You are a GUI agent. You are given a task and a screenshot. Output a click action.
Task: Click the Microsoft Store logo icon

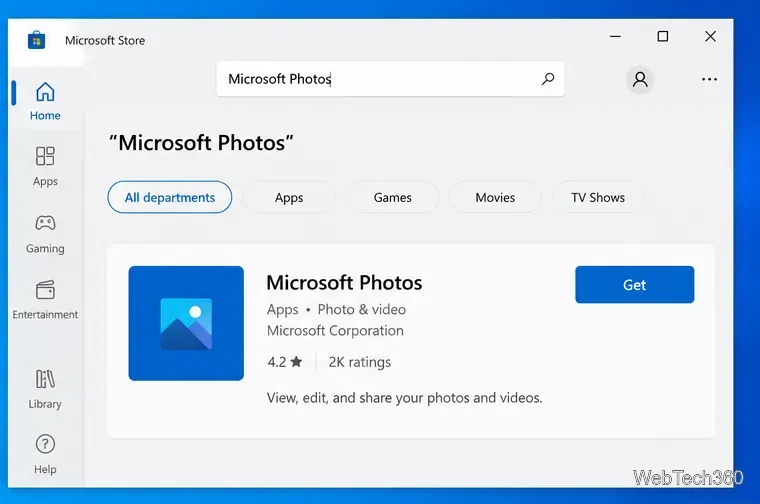36,40
